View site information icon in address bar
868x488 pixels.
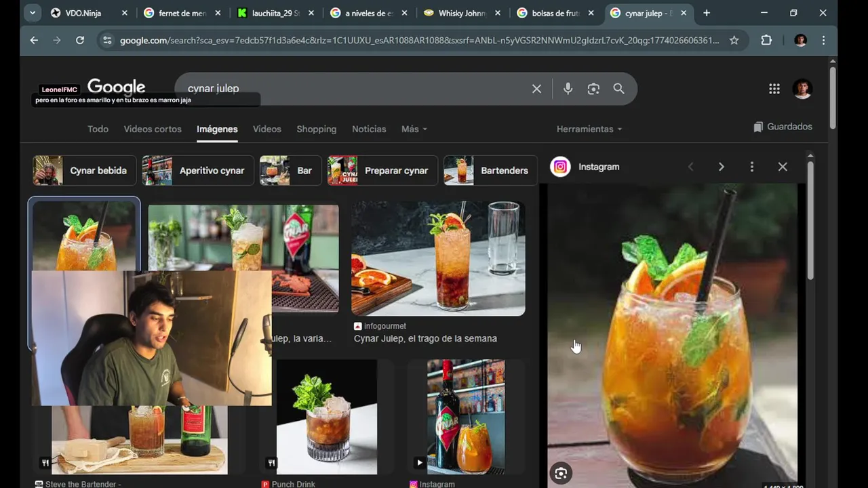coord(106,41)
